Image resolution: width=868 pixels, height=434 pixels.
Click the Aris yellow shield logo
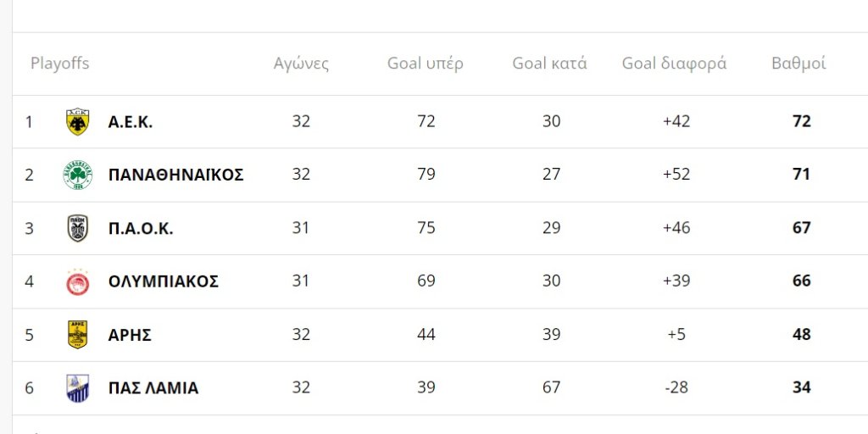click(x=77, y=335)
